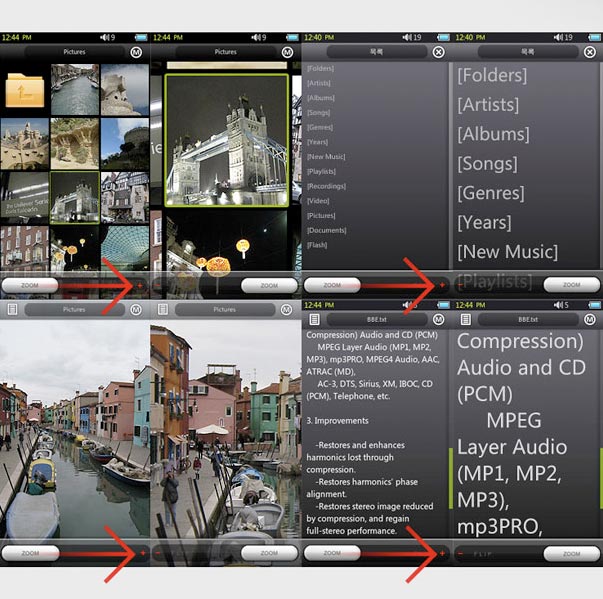Tap the list icon in the unzoomed canal photo header
This screenshot has width=603, height=599.
(x=13, y=311)
